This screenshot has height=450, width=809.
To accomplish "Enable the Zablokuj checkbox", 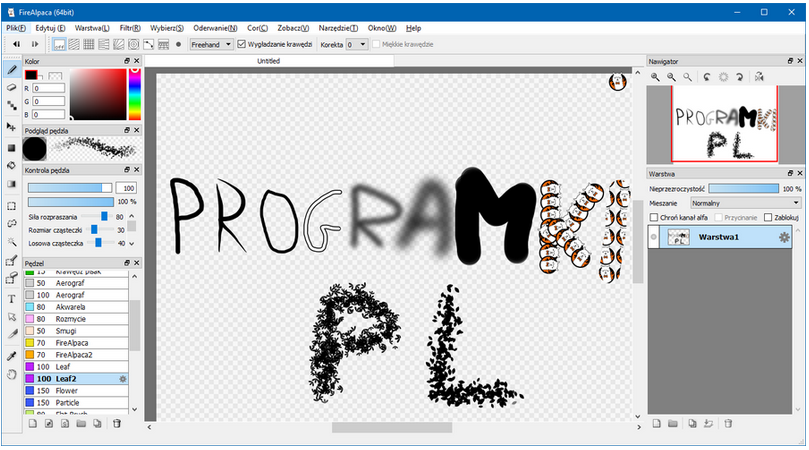I will pos(768,217).
